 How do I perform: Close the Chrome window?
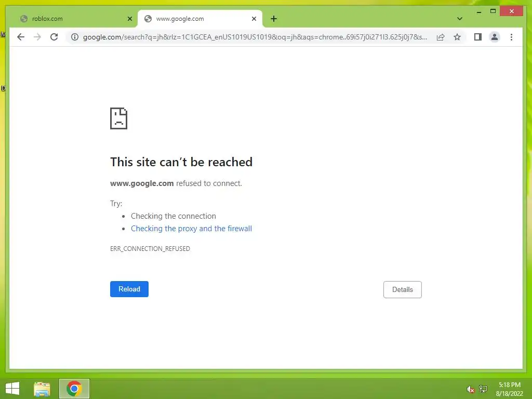pyautogui.click(x=512, y=11)
